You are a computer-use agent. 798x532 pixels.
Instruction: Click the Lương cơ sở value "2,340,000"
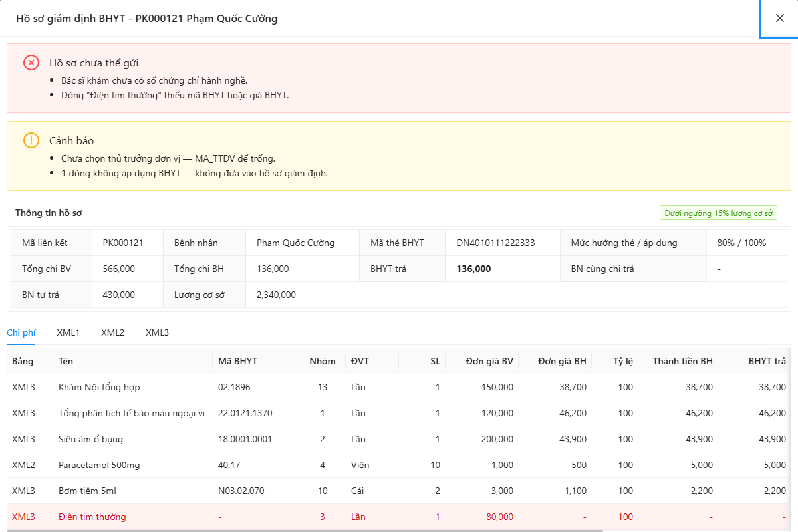point(276,295)
